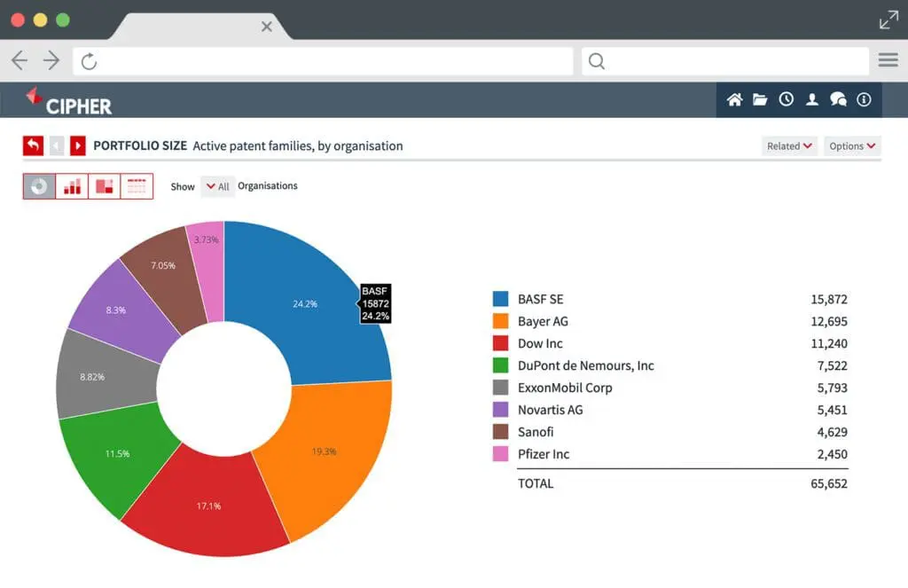
Task: Open the Options dropdown
Action: [852, 146]
